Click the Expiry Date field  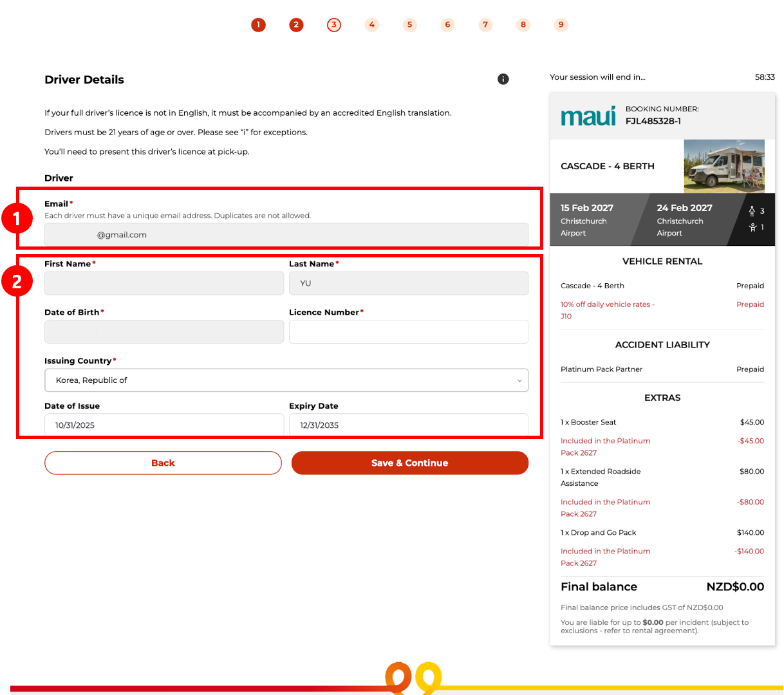(409, 425)
